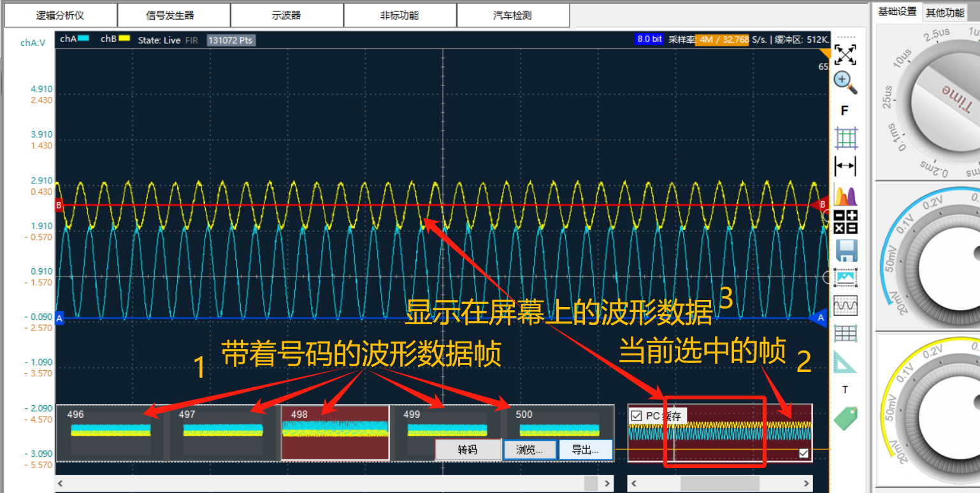Screen dimensions: 980x493
Task: Click the blue A marker on the left edge
Action: coord(59,318)
